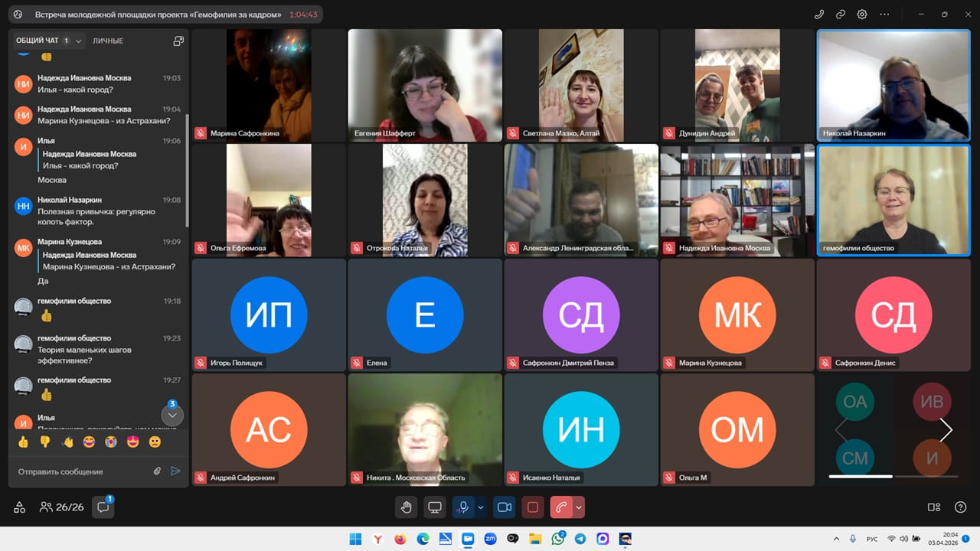Toggle the microphone on or off
This screenshot has height=551, width=980.
[x=463, y=507]
